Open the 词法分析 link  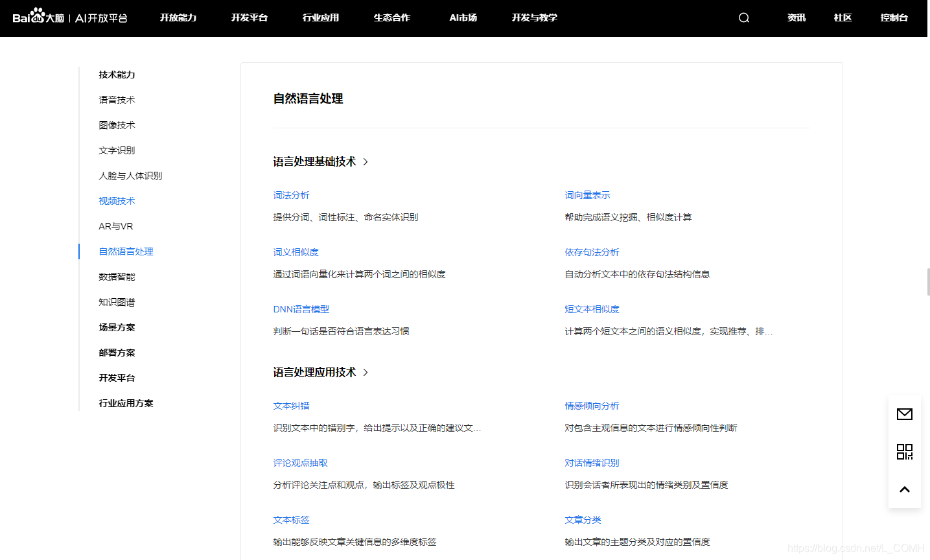292,195
